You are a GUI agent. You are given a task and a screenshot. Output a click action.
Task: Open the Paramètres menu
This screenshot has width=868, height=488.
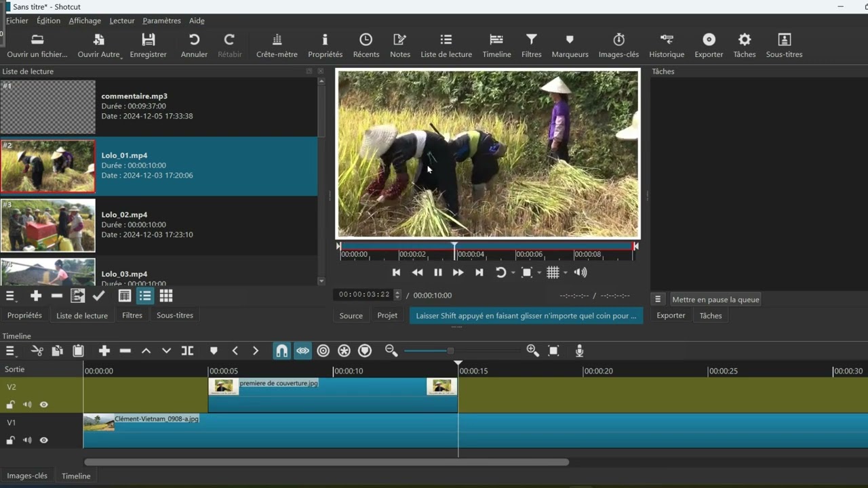tap(161, 20)
